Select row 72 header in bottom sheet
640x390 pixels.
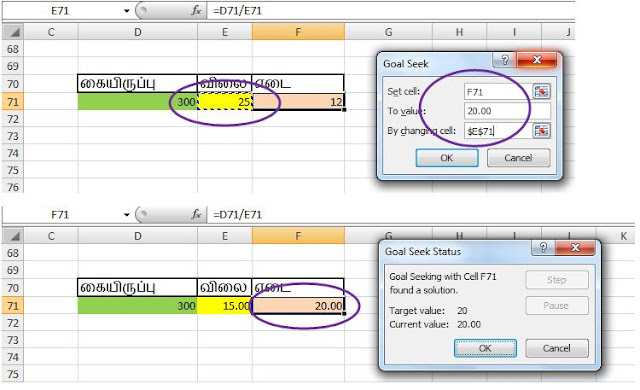(13, 323)
